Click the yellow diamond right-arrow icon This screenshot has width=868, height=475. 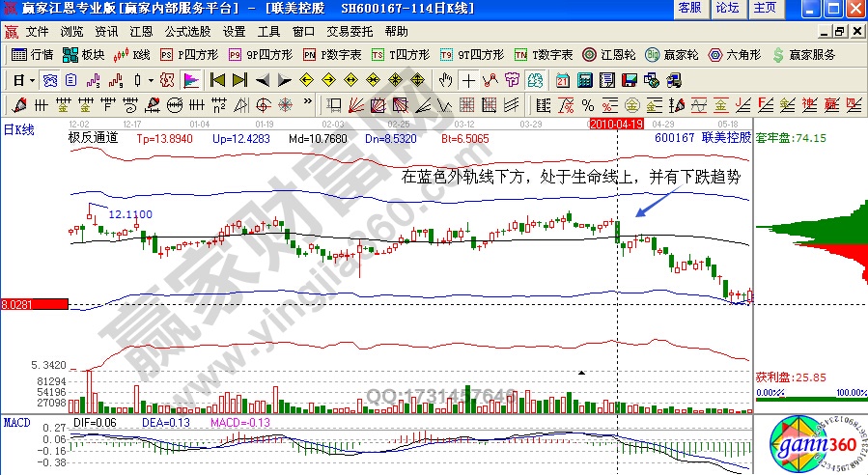(329, 81)
